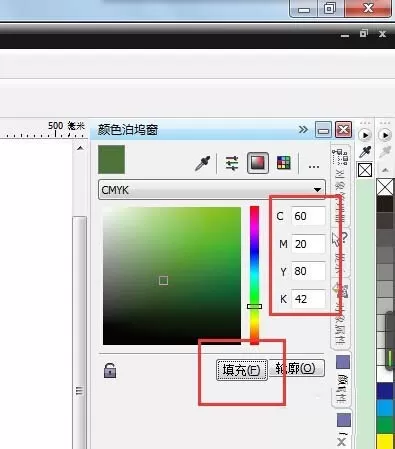The height and width of the screenshot is (449, 395).
Task: Open the left palette flyout arrow button
Action: (365, 135)
